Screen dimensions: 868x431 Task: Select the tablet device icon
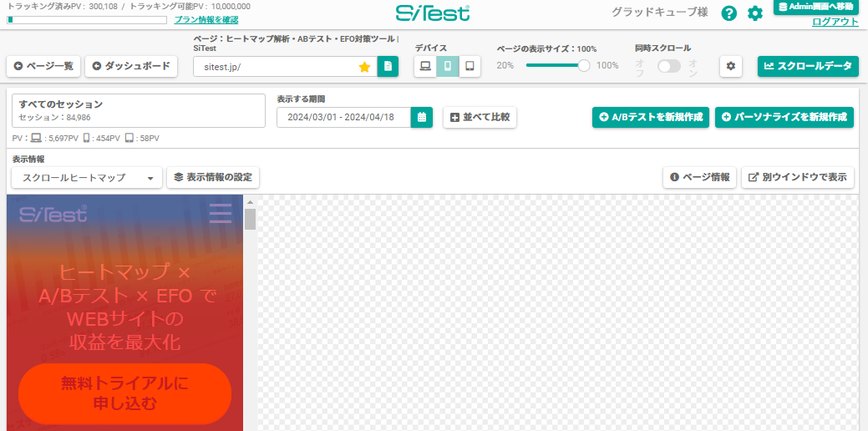(x=470, y=66)
